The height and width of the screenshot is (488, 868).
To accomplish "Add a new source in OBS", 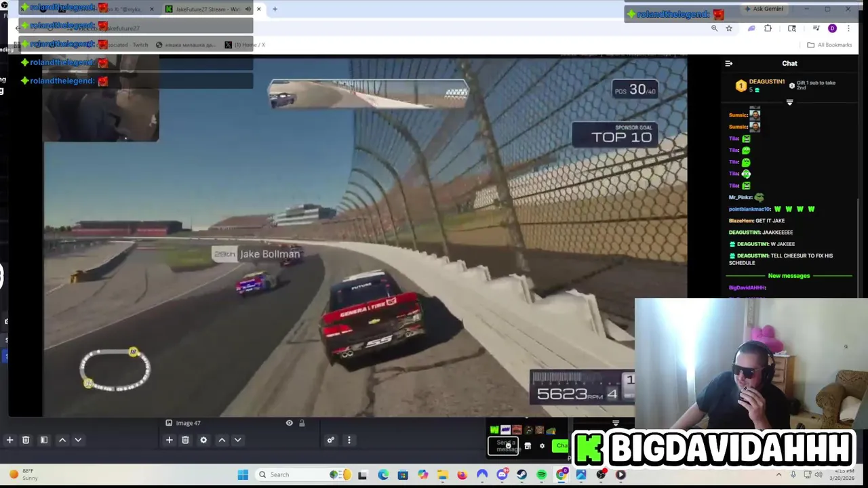I will 170,440.
